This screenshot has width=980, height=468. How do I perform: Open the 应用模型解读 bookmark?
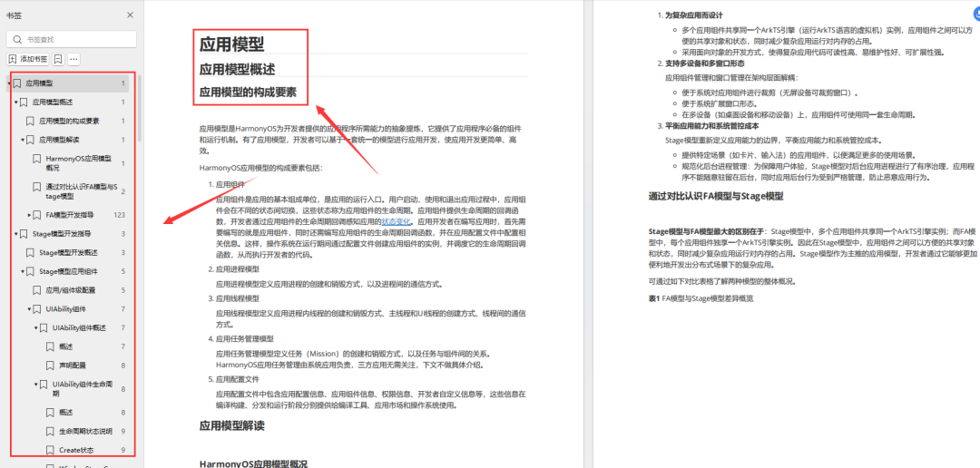(x=59, y=140)
